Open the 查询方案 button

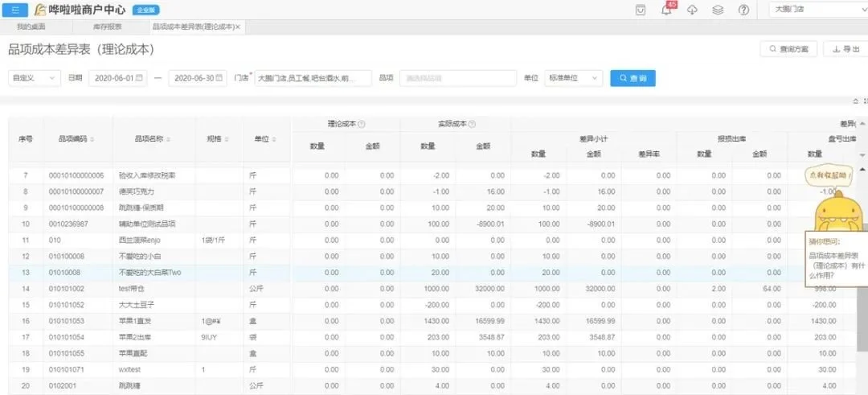click(x=788, y=49)
